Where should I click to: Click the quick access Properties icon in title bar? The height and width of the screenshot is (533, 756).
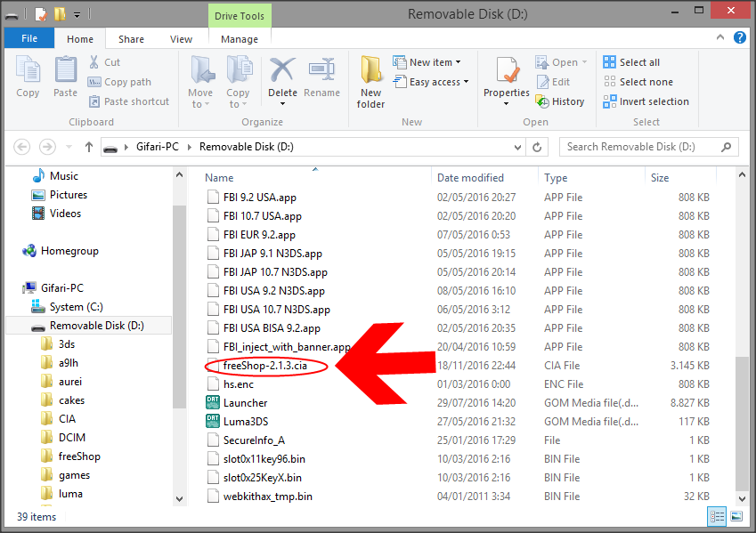[x=40, y=14]
